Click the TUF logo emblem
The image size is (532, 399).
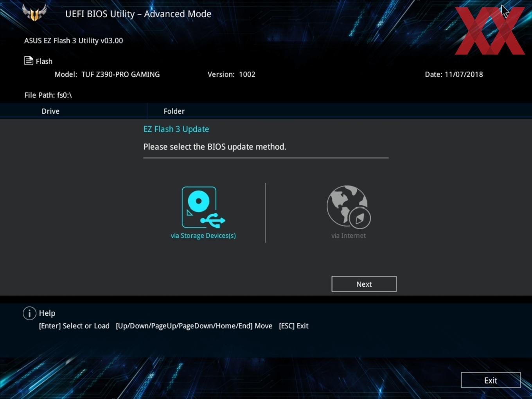pos(35,13)
